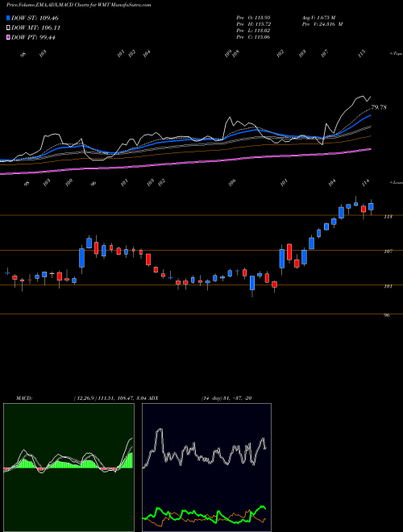
Task: Click the 96 price axis label
Action: tap(387, 315)
